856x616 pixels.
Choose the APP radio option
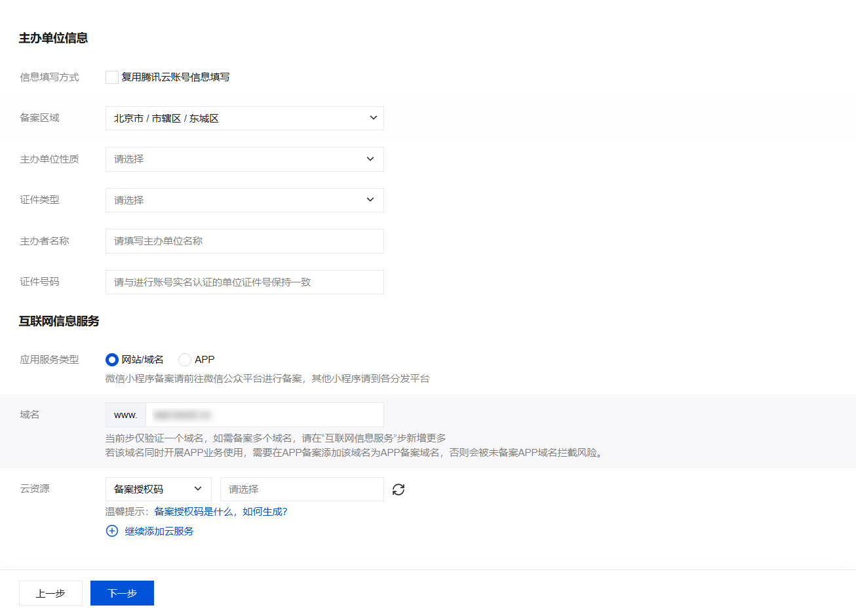[185, 360]
